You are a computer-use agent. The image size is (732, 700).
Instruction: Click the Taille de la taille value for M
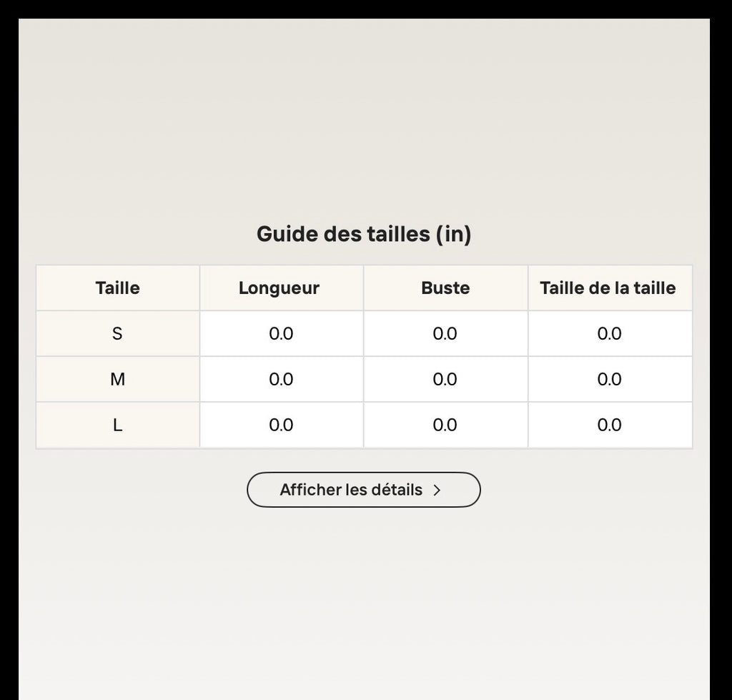(x=610, y=379)
